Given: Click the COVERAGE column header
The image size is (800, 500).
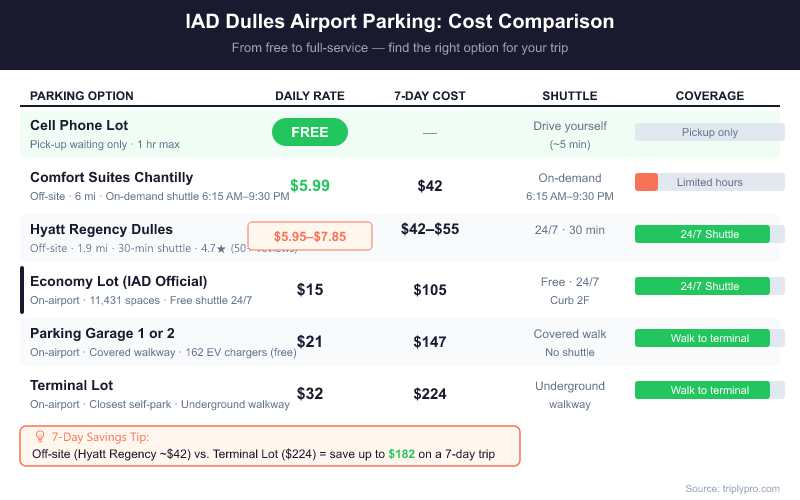Looking at the screenshot, I should (x=710, y=96).
